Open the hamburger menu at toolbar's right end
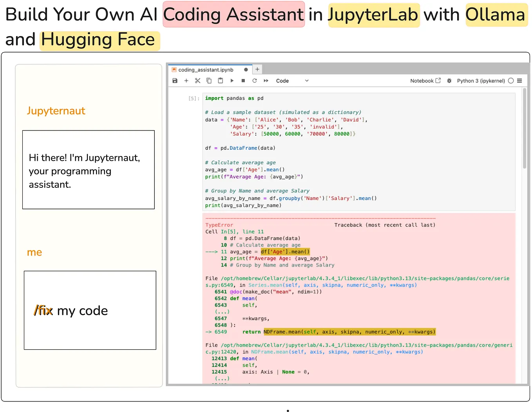Screen dimensions: 532x412 520,80
